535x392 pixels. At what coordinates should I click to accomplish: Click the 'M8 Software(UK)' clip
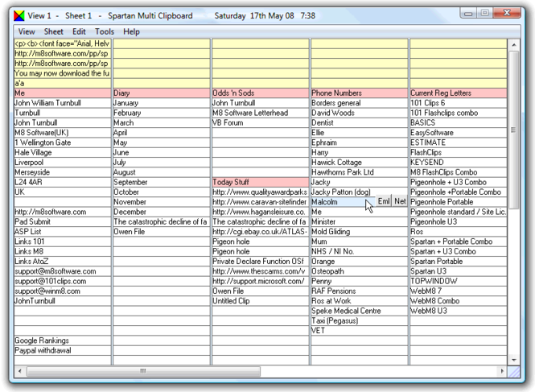click(63, 133)
